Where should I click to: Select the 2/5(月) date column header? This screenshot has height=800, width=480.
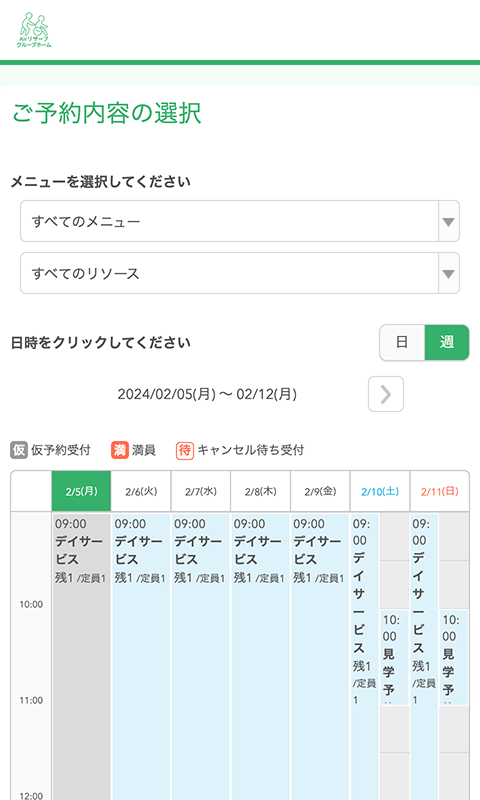point(81,491)
